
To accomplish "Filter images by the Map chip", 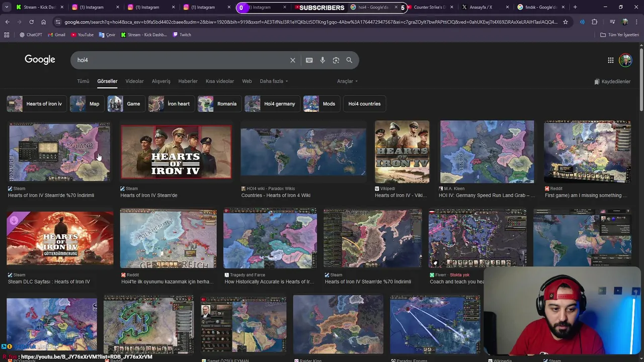I will point(87,104).
